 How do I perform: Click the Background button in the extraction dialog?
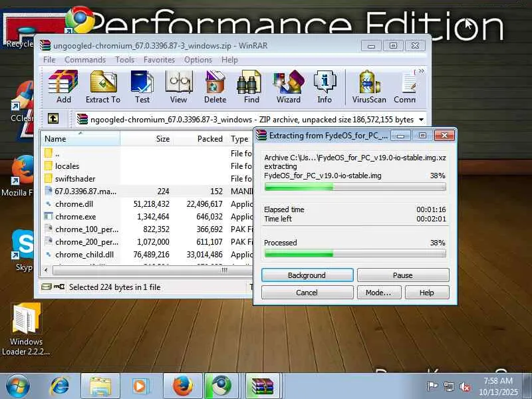(307, 275)
